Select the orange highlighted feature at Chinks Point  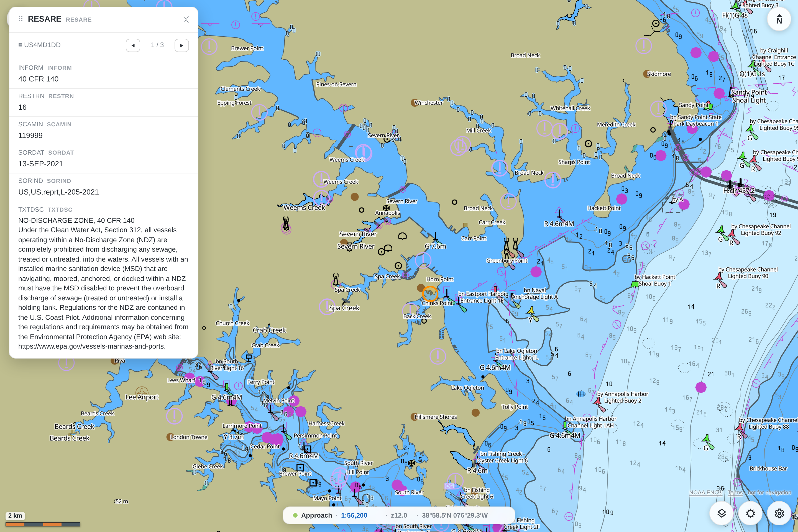pyautogui.click(x=430, y=294)
